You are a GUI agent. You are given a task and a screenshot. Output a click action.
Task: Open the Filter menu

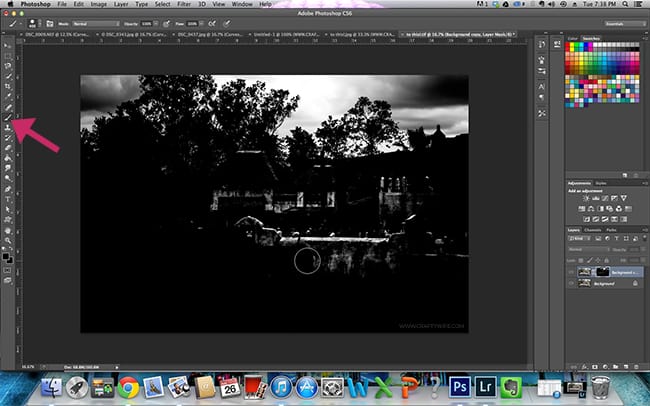pos(184,4)
